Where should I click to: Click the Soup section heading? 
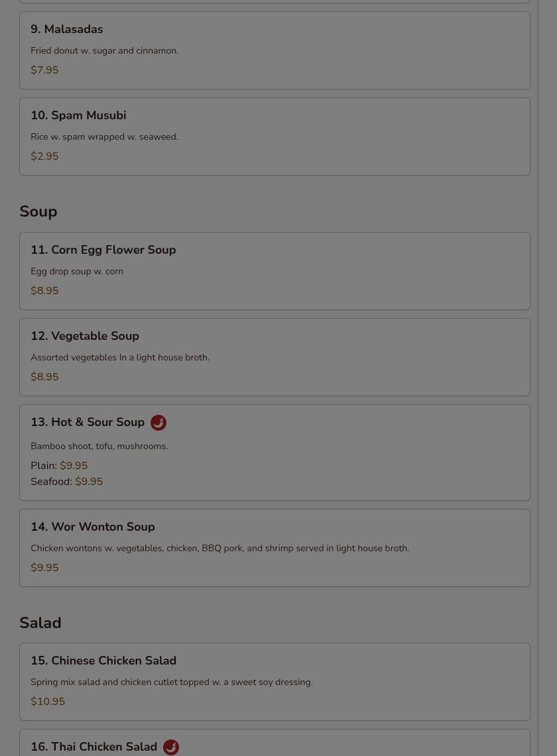click(x=38, y=211)
